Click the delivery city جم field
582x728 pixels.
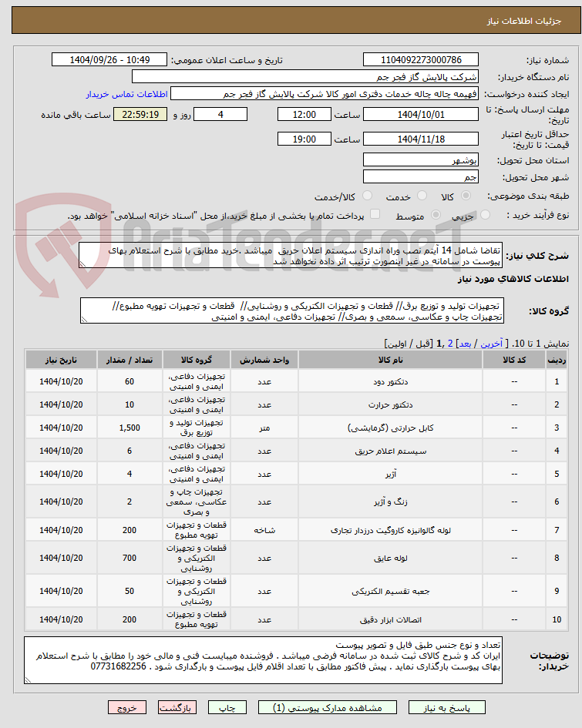click(x=421, y=177)
